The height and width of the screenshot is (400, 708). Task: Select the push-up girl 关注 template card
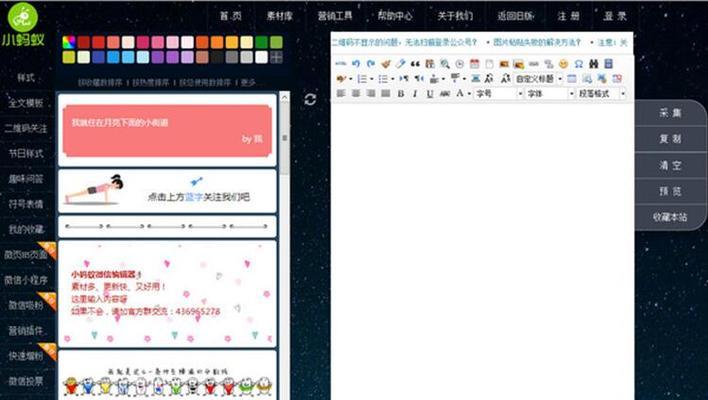(x=167, y=191)
